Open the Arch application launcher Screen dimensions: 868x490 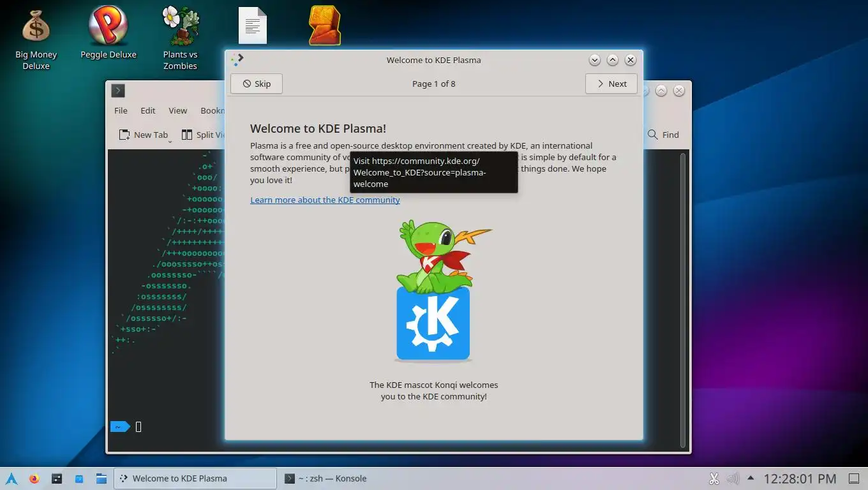[x=11, y=478]
